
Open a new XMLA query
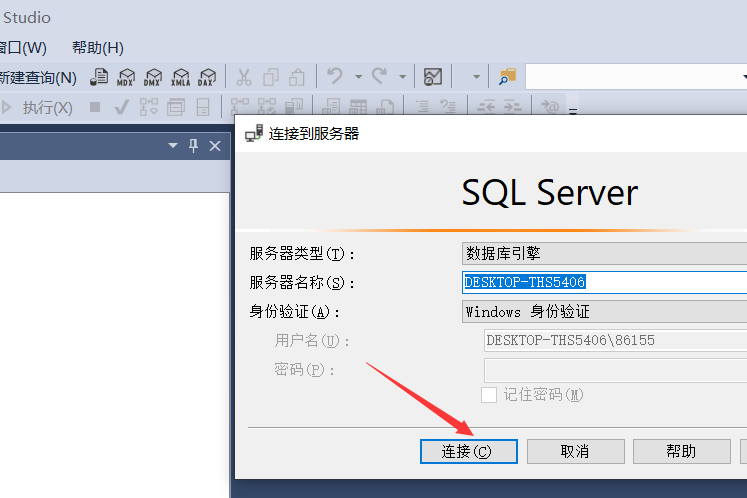(181, 77)
